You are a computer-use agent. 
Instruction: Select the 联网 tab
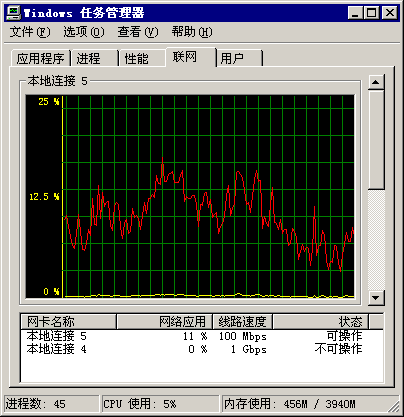tap(191, 57)
